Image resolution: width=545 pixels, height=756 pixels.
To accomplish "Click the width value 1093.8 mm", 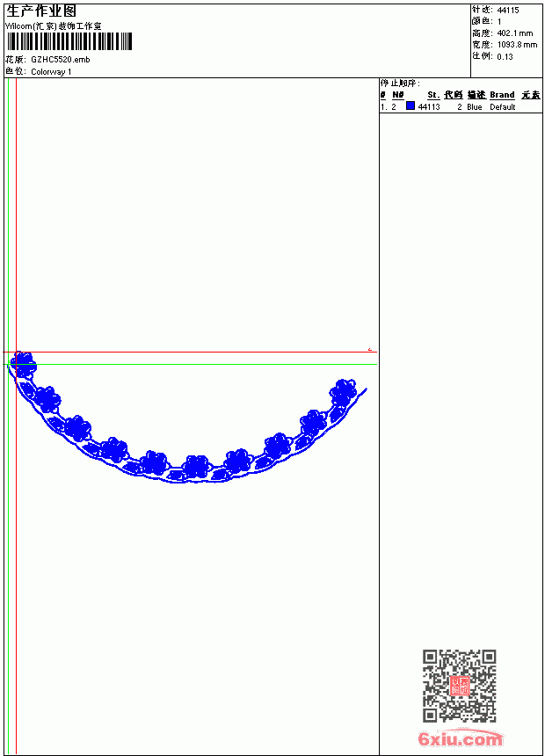I will coord(517,45).
